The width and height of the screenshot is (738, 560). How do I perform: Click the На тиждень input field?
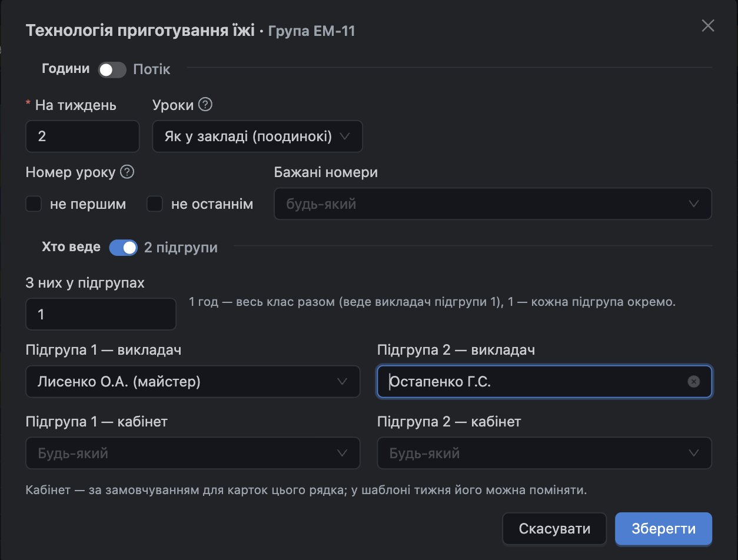(82, 136)
